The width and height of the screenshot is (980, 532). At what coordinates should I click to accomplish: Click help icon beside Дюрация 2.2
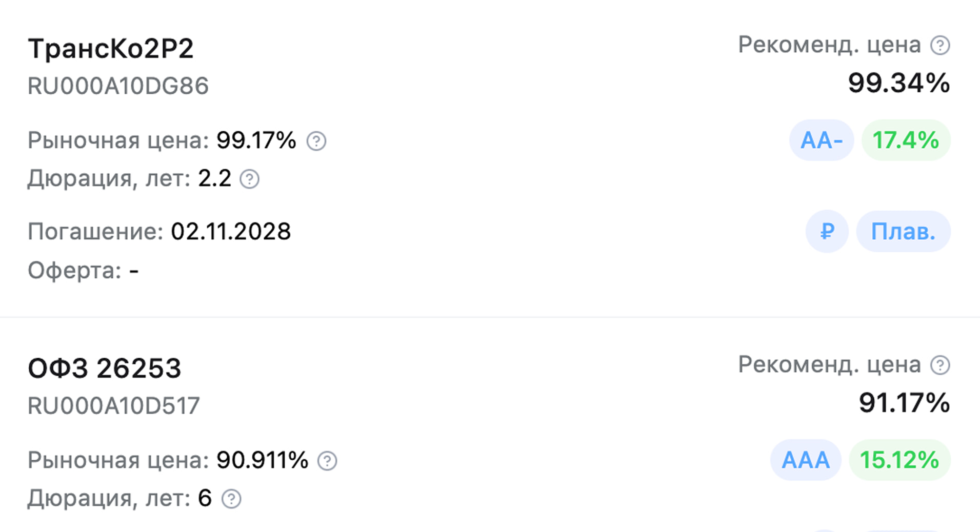(x=250, y=179)
